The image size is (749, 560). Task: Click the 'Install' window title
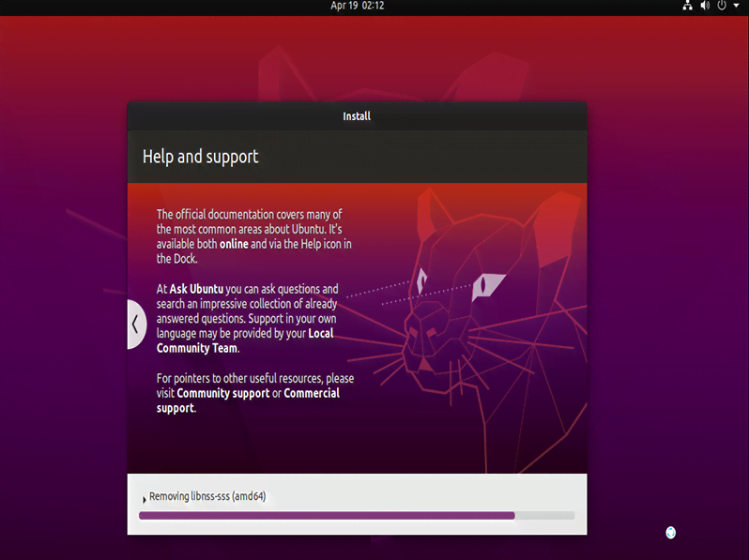tap(357, 116)
